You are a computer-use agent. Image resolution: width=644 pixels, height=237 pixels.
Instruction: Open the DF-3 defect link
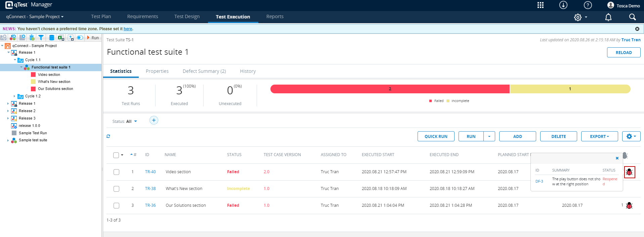coord(539,181)
